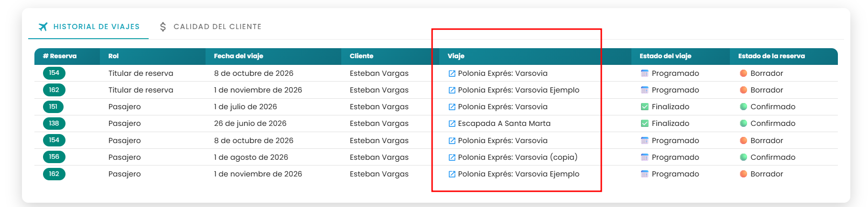Click Estado de la reserva column header
The height and width of the screenshot is (207, 868).
pyautogui.click(x=771, y=56)
